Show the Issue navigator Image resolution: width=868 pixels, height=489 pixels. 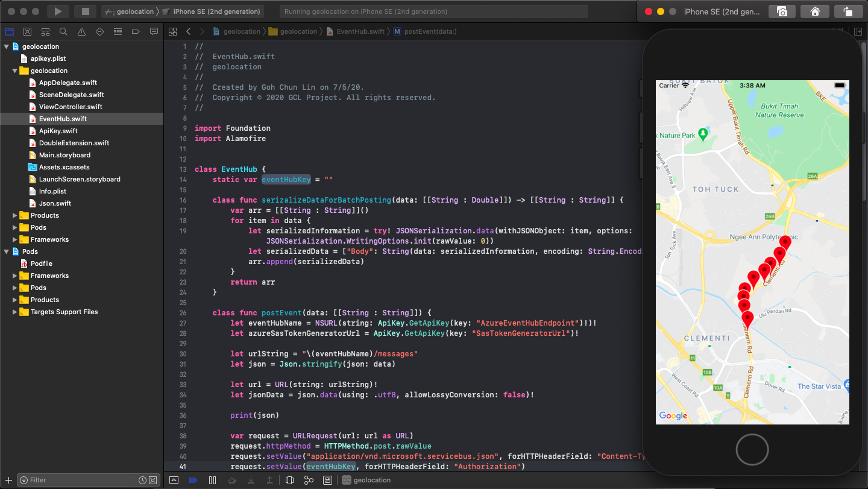(81, 31)
